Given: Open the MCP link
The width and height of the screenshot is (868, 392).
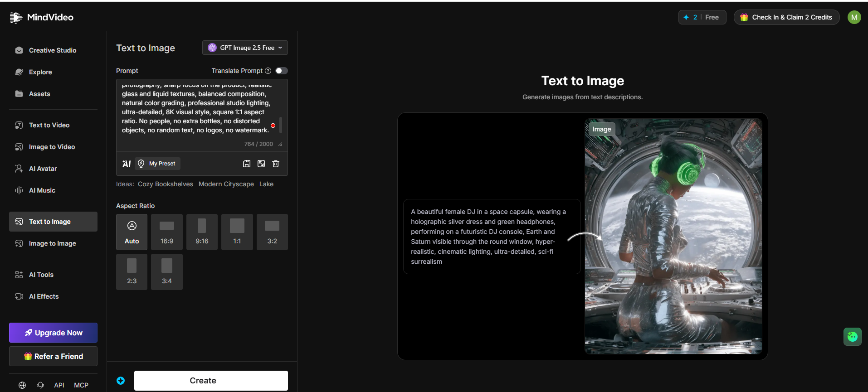Looking at the screenshot, I should point(81,385).
